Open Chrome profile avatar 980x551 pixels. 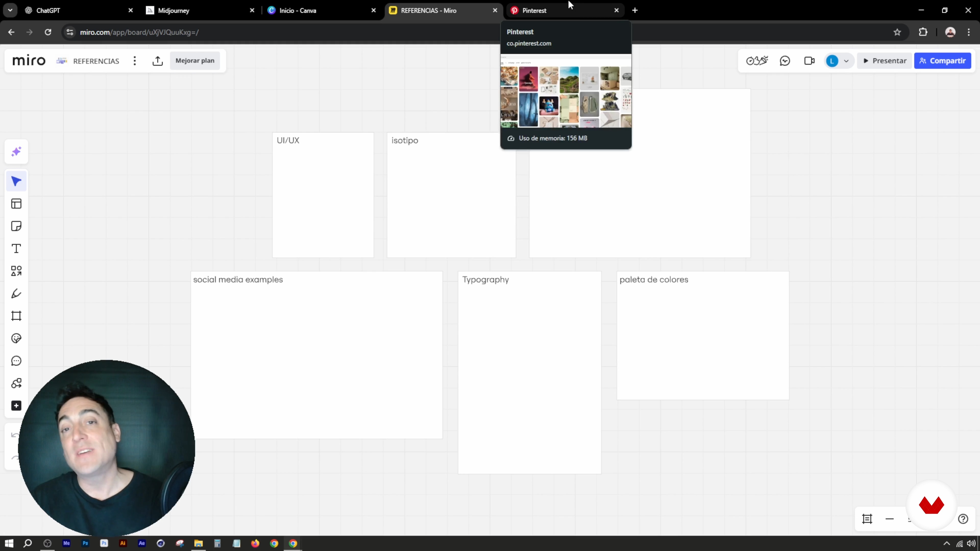[x=950, y=32]
